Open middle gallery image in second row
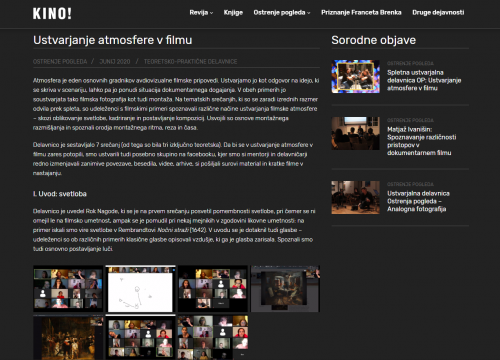Image resolution: width=500 pixels, height=360 pixels. pyautogui.click(x=140, y=337)
